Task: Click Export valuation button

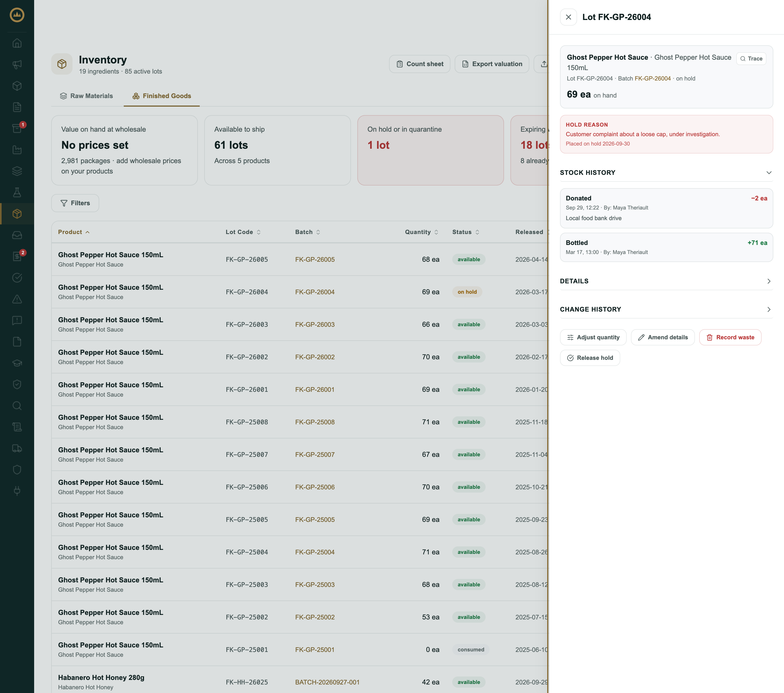Action: pos(492,64)
